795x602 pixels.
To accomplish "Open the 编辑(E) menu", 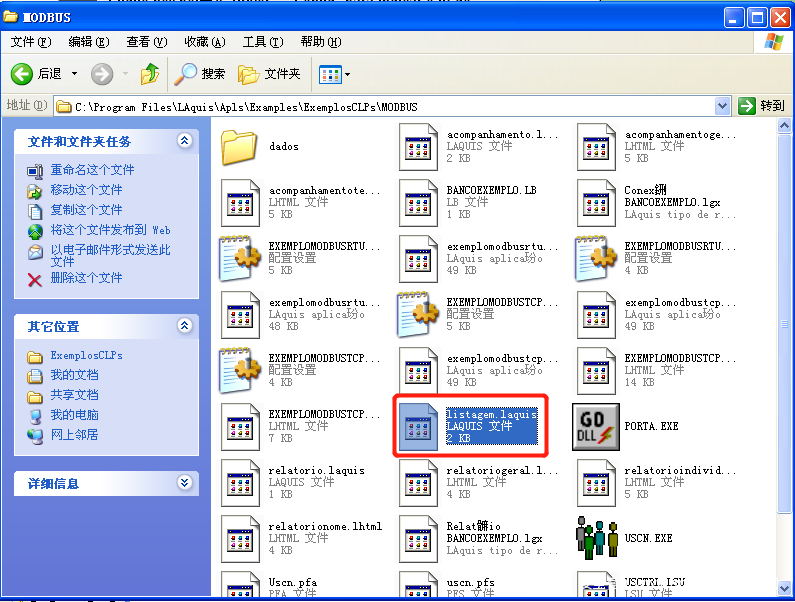I will coord(89,42).
